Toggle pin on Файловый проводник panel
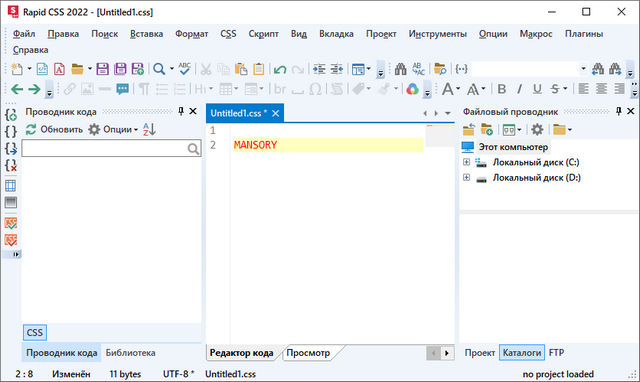This screenshot has height=382, width=640. pyautogui.click(x=619, y=111)
